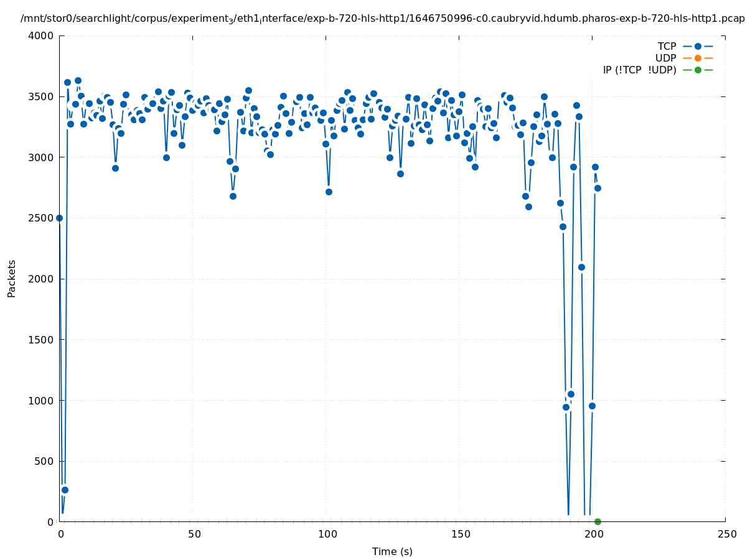Image resolution: width=745 pixels, height=560 pixels.
Task: Click the 1500 tick label on the y-axis
Action: pyautogui.click(x=41, y=340)
